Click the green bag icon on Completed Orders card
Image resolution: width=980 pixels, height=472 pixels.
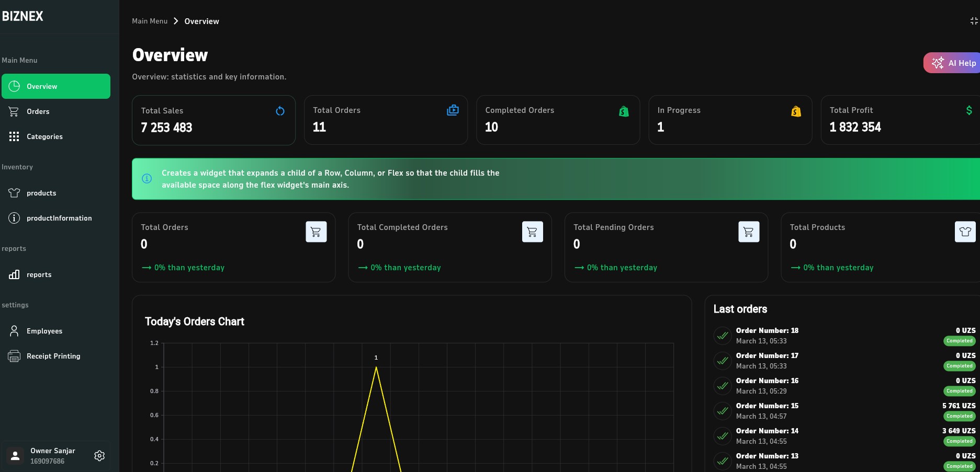[624, 111]
